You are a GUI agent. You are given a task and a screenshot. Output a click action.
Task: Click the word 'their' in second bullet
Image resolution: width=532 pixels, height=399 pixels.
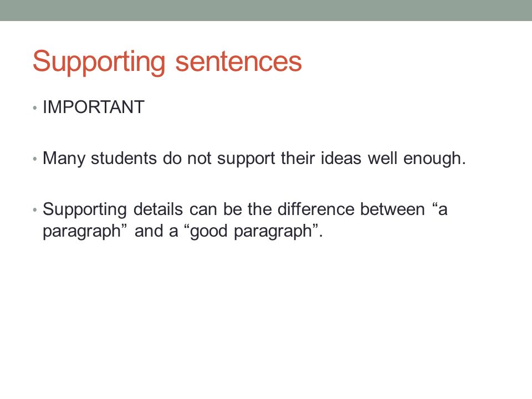click(x=298, y=158)
